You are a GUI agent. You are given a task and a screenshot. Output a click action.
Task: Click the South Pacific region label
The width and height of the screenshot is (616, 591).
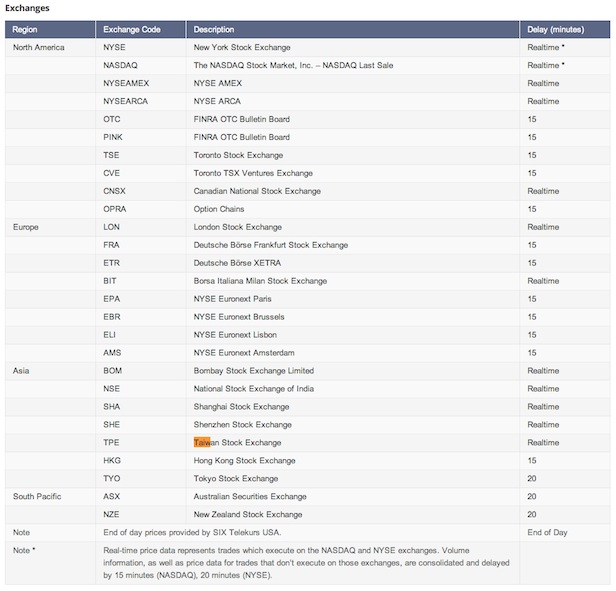[x=37, y=497]
